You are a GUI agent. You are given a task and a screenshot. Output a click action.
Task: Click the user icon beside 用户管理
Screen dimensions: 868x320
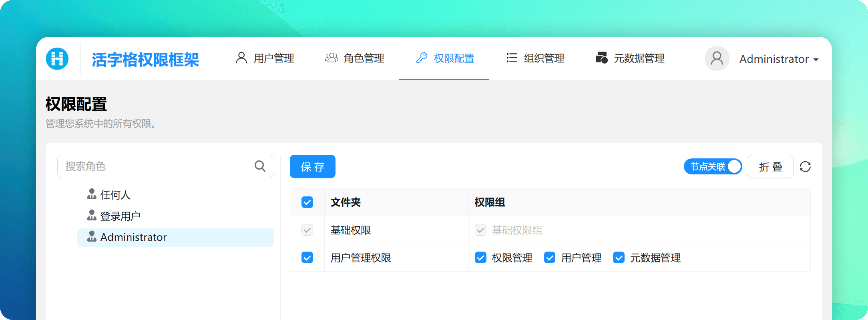point(241,58)
